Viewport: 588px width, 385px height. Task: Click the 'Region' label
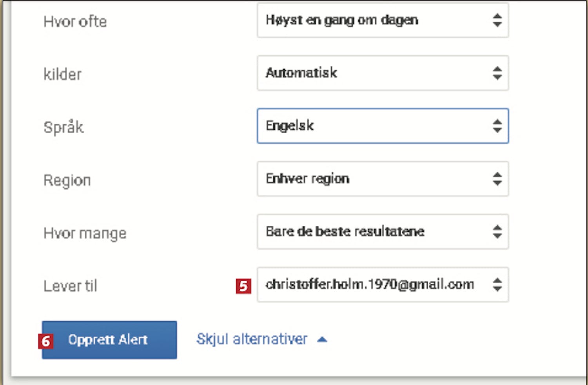(67, 181)
